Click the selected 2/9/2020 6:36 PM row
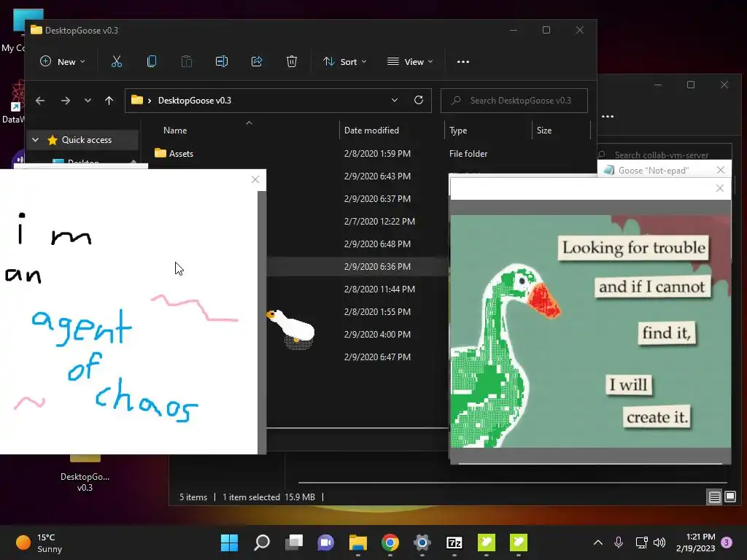This screenshot has width=747, height=560. pos(357,267)
